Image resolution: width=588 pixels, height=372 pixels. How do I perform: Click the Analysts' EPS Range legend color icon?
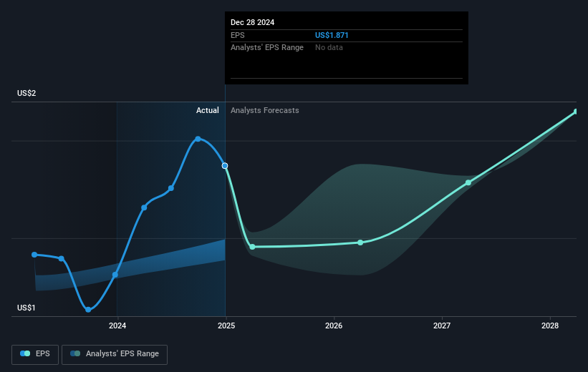(x=75, y=353)
